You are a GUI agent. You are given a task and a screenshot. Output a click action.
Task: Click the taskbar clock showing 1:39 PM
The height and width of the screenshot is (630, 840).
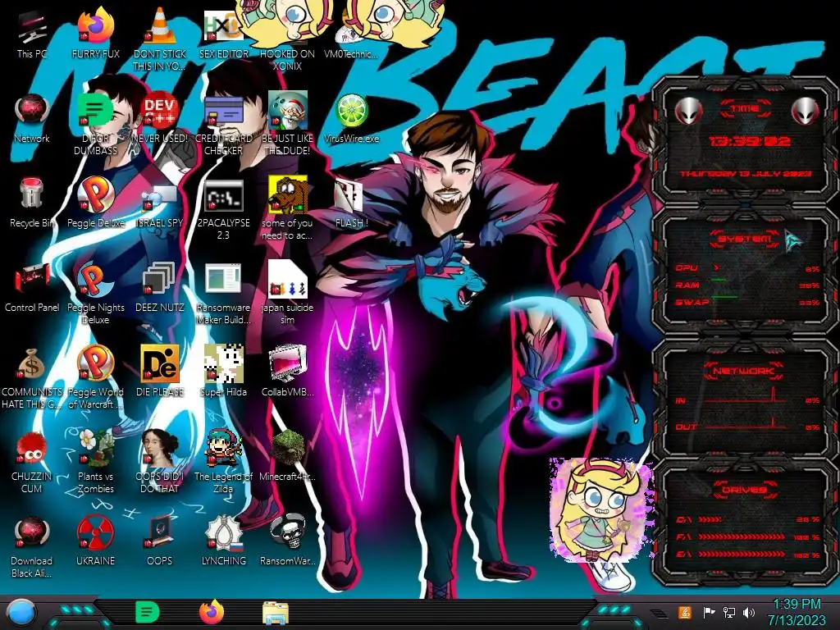click(797, 612)
